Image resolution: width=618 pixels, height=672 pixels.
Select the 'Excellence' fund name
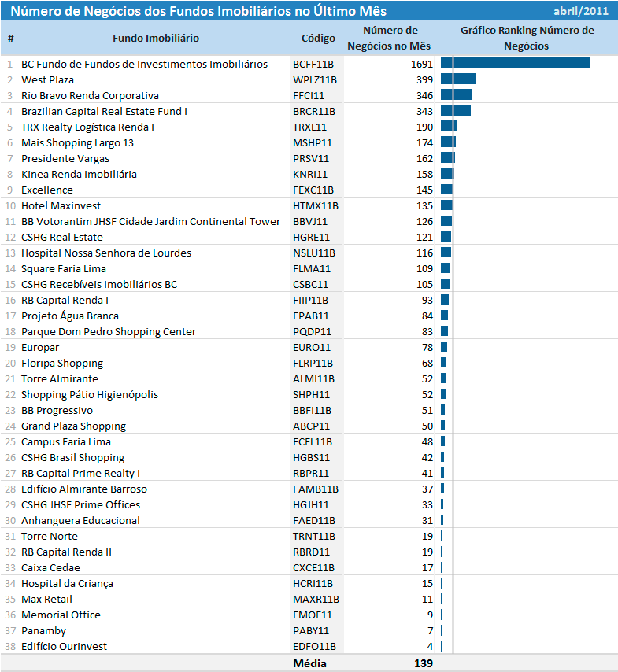coord(47,190)
